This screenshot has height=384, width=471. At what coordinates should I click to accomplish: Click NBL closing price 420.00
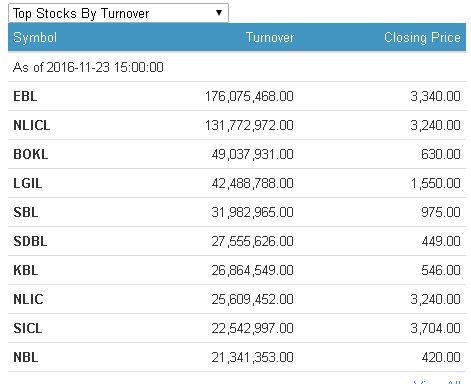point(441,357)
